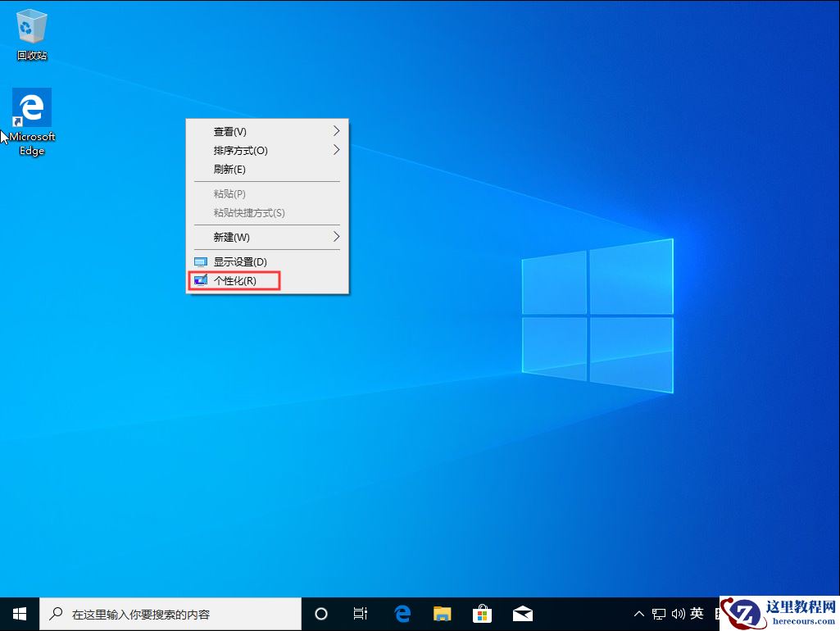840x631 pixels.
Task: Click the Cortana button on the taskbar
Action: click(x=320, y=613)
